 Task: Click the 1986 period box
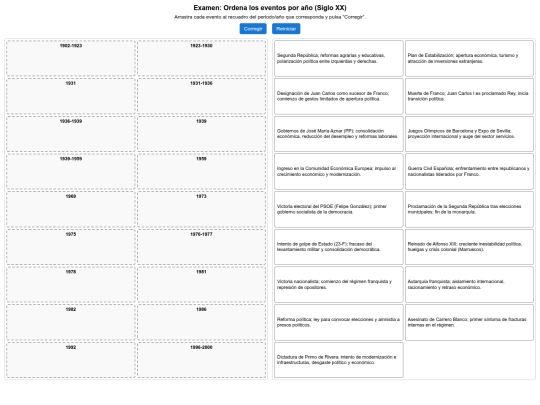point(201,322)
